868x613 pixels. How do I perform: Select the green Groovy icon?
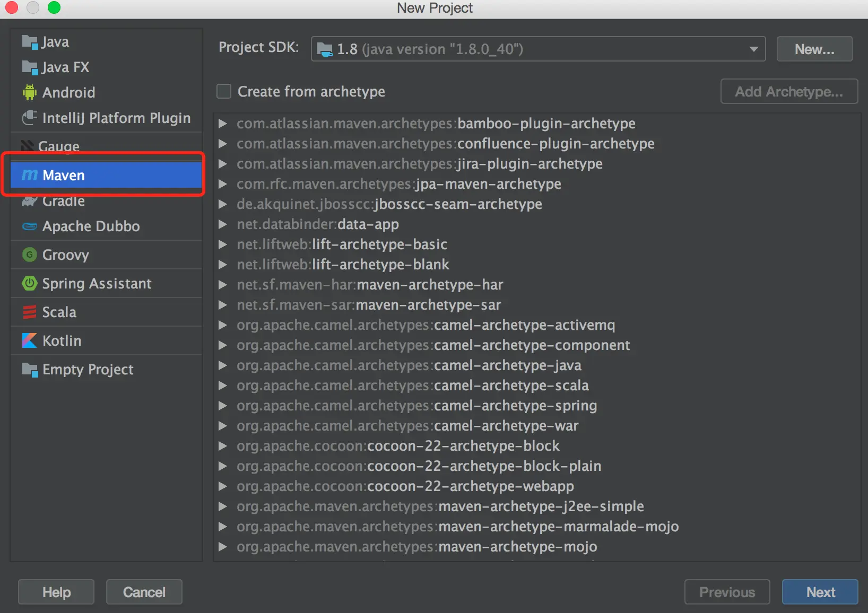tap(30, 255)
